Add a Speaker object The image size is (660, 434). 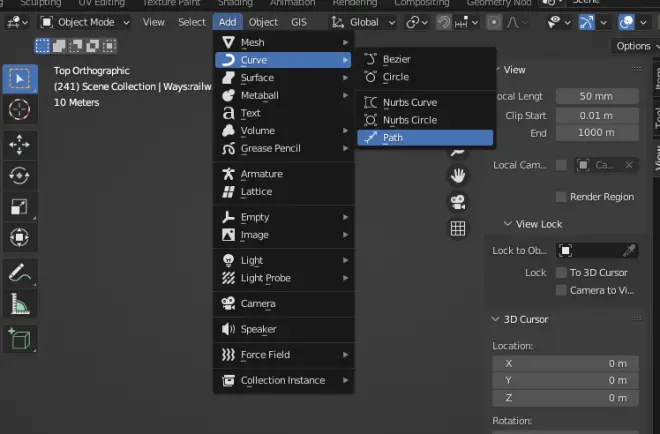click(x=284, y=329)
